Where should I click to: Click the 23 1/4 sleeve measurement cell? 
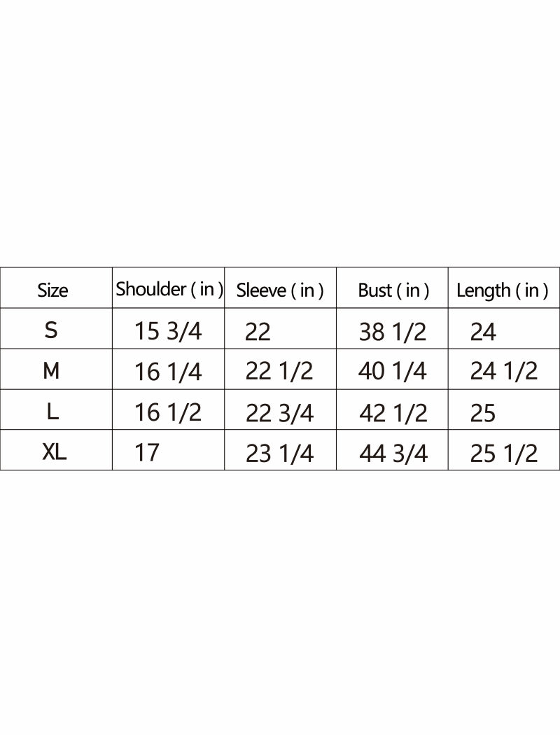coord(279,454)
